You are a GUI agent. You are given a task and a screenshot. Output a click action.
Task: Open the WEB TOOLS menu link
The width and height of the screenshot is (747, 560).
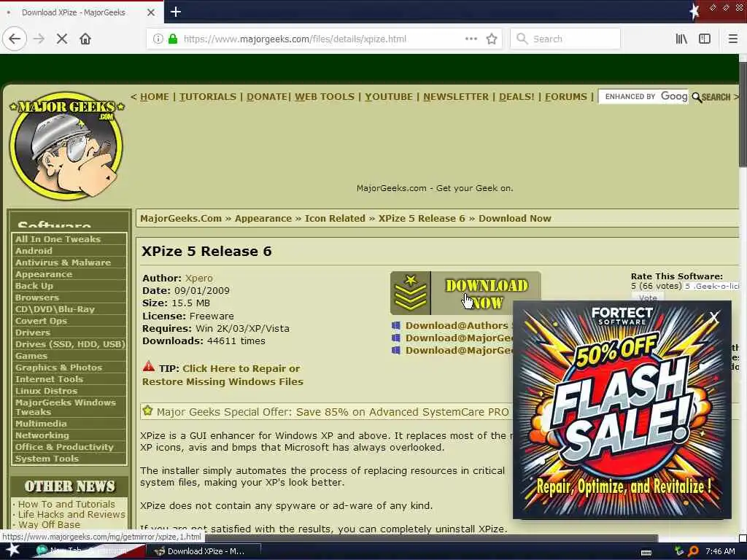click(325, 97)
